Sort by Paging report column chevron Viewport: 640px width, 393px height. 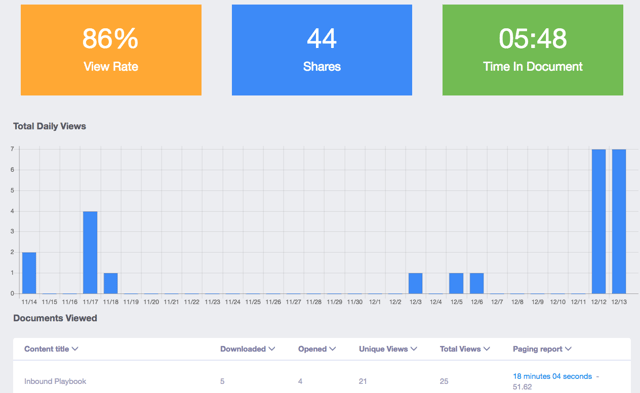568,349
